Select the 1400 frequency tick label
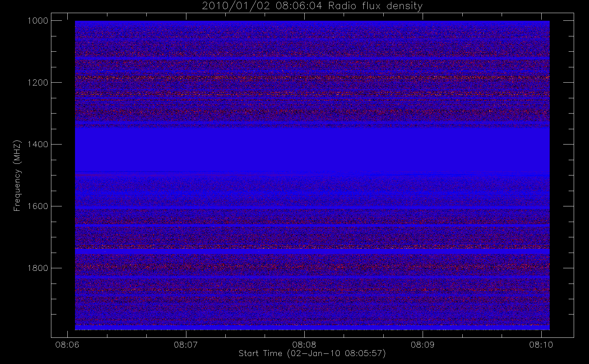Image resolution: width=589 pixels, height=364 pixels. 38,145
